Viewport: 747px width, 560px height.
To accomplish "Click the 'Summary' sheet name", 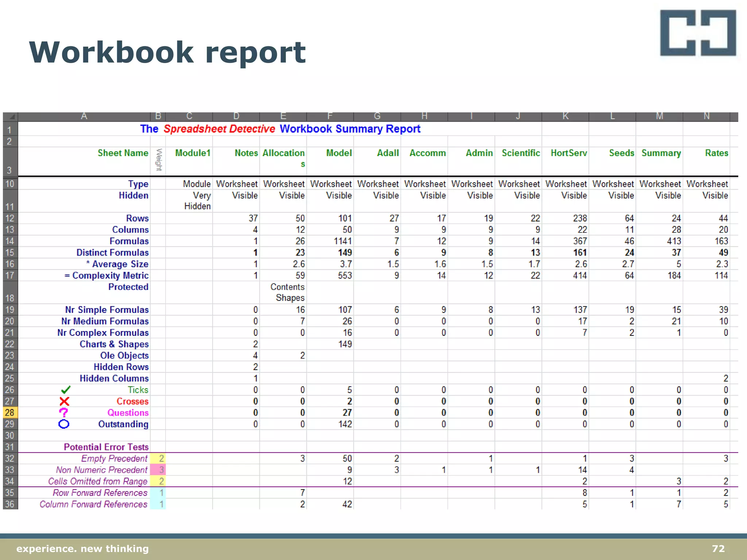I will [x=661, y=153].
